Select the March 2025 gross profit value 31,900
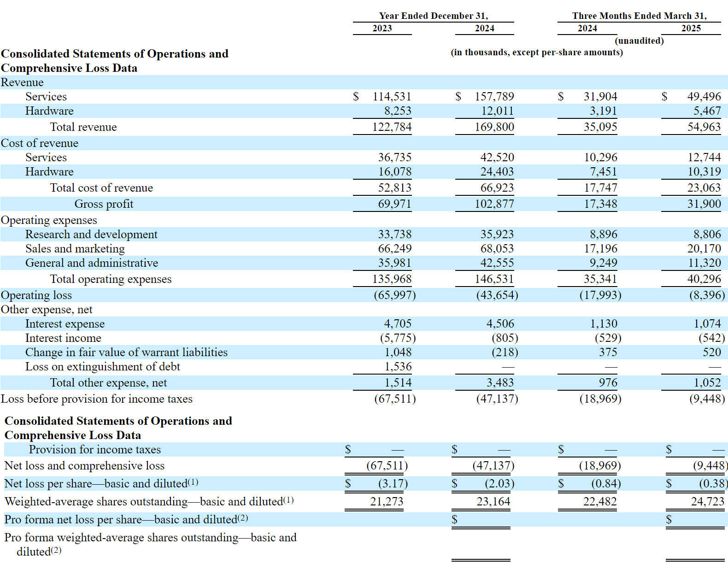The image size is (728, 563). [x=704, y=204]
